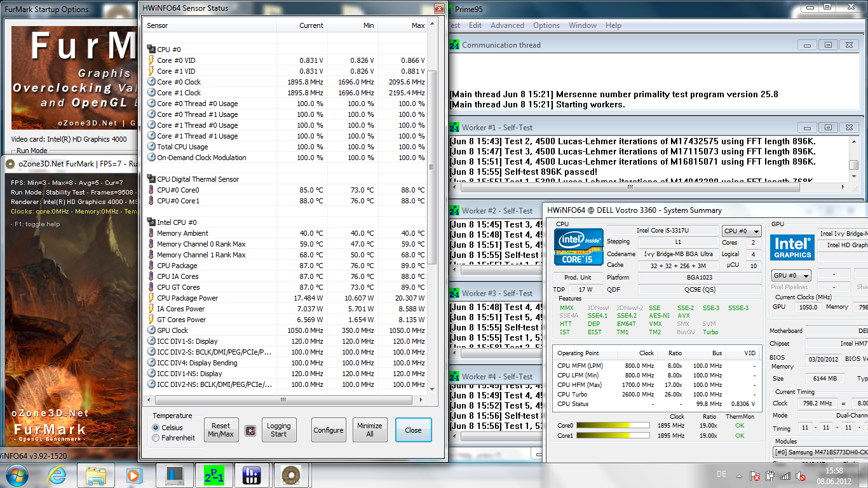Click Operating Point column header
This screenshot has width=868, height=488.
pos(585,353)
